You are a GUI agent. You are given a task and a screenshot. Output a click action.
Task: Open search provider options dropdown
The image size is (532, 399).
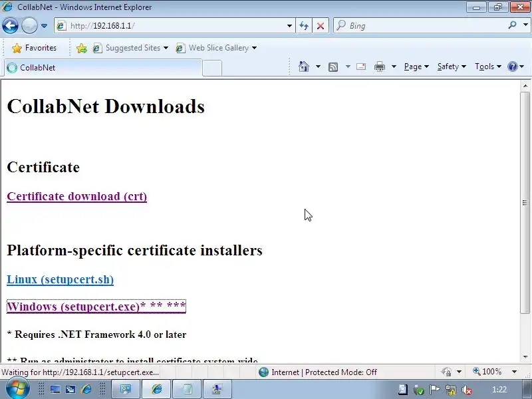point(525,25)
